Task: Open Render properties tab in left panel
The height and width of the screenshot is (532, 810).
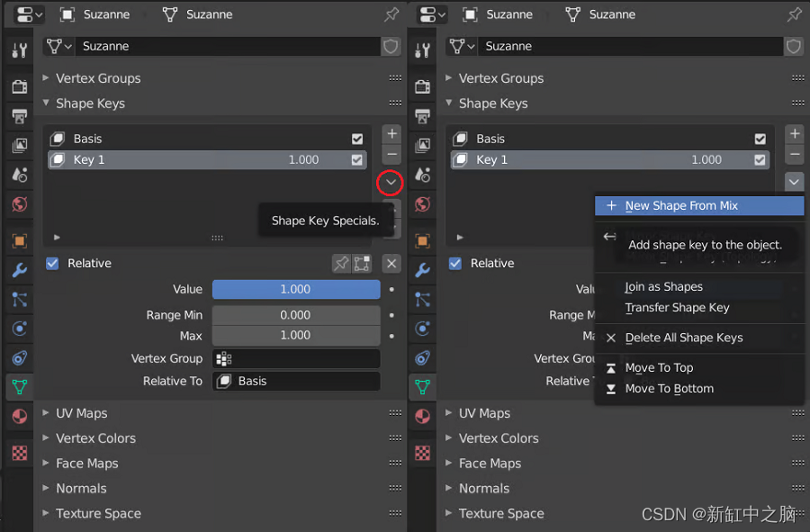Action: [x=20, y=86]
